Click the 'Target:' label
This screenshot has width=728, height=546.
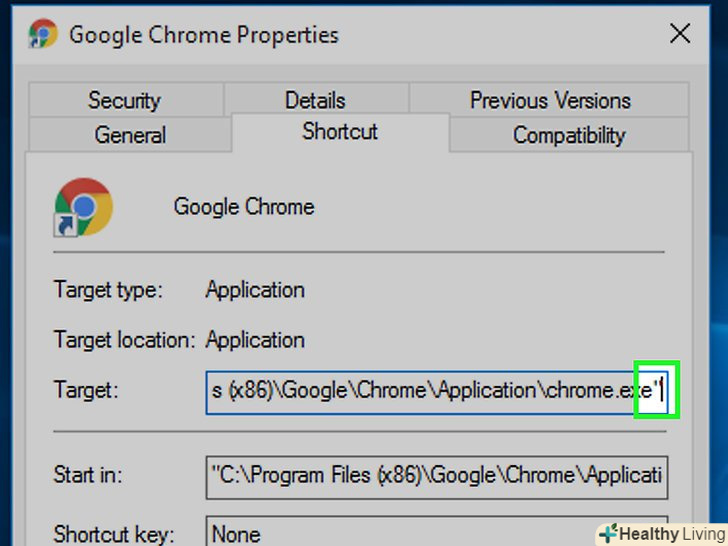click(x=86, y=390)
